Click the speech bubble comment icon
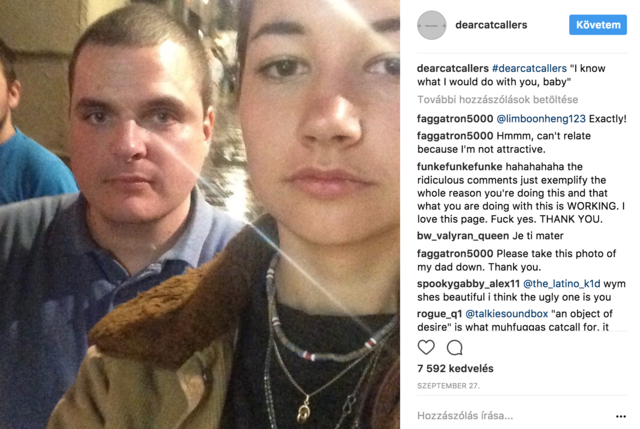 click(455, 347)
